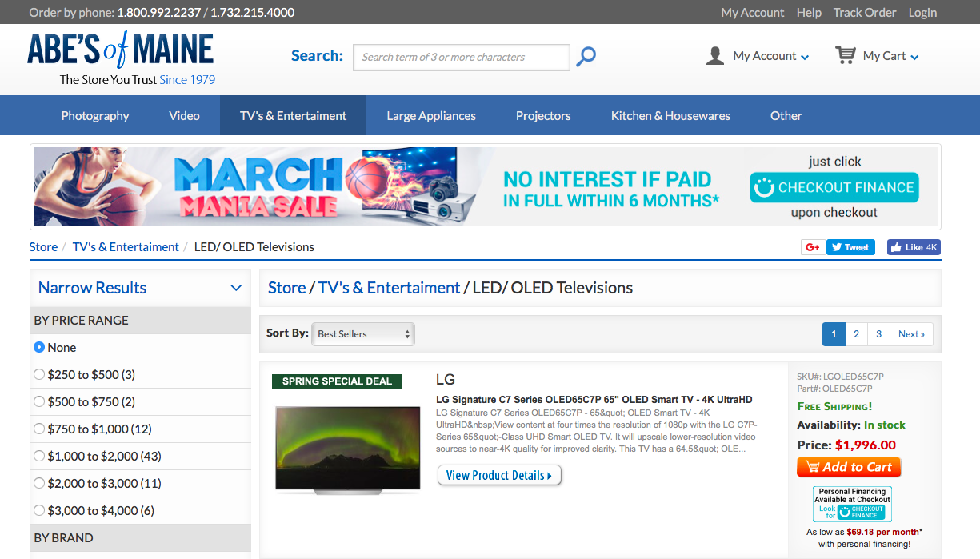Screen dimensions: 980x559
Task: Click TV's & Entertaiment in results heading
Action: tap(390, 288)
